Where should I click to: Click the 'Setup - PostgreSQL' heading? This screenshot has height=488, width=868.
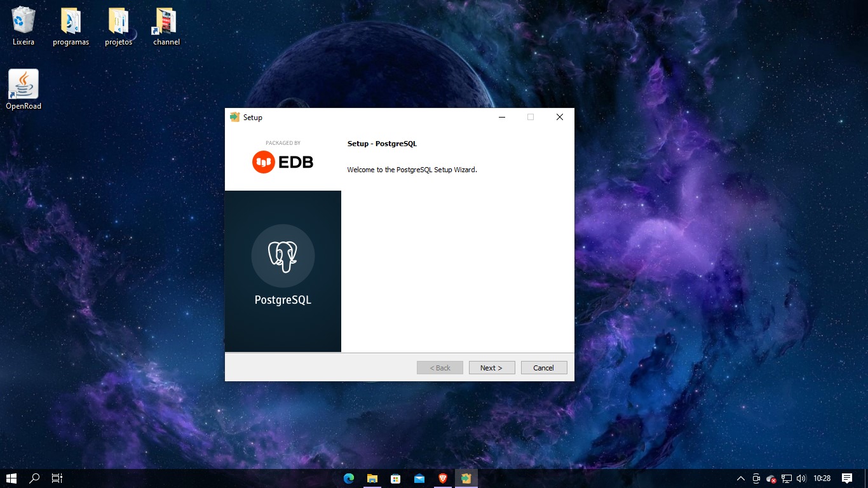[382, 144]
